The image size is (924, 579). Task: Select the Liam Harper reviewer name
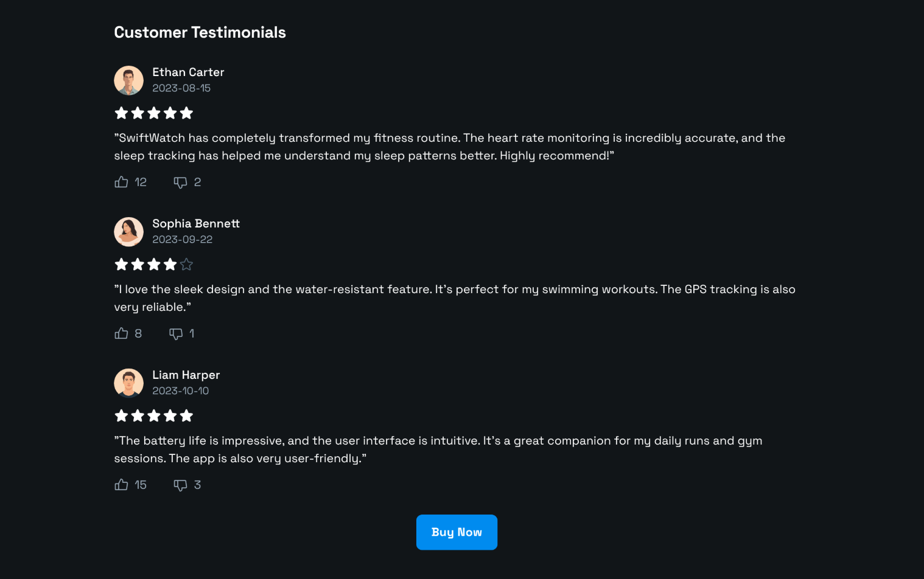186,375
